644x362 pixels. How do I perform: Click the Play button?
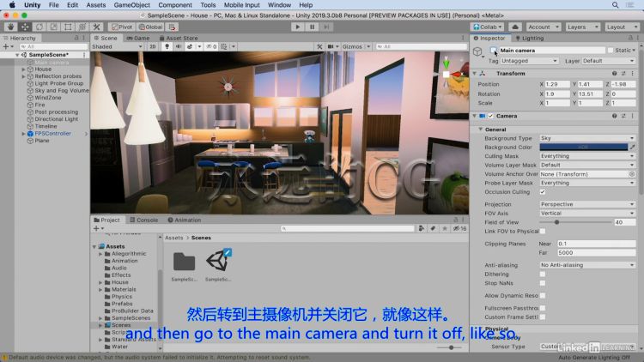(x=298, y=27)
